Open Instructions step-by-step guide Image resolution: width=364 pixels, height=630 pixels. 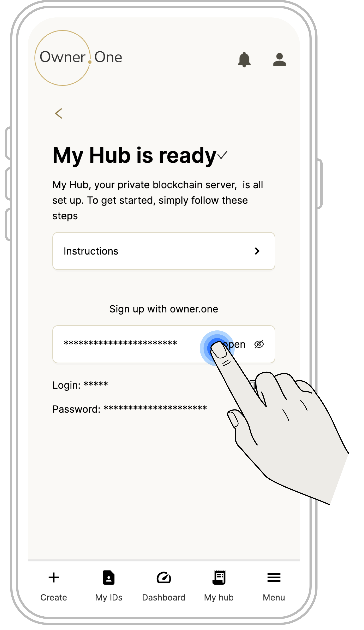pos(164,251)
